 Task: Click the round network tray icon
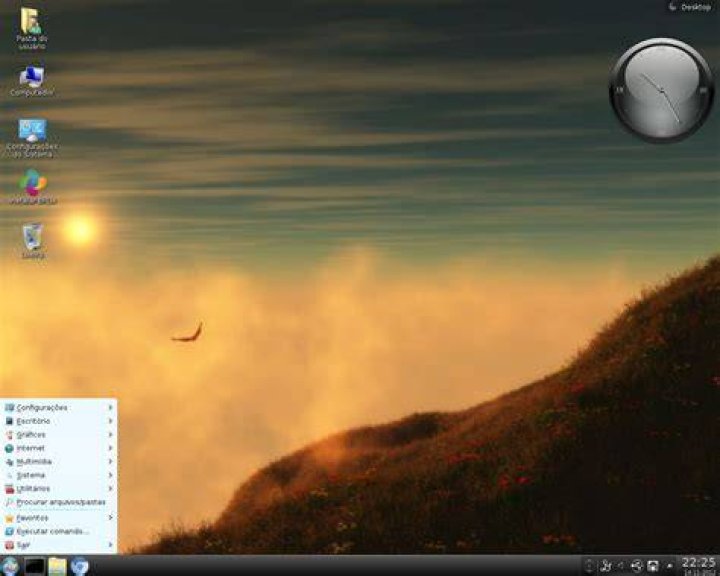click(636, 566)
